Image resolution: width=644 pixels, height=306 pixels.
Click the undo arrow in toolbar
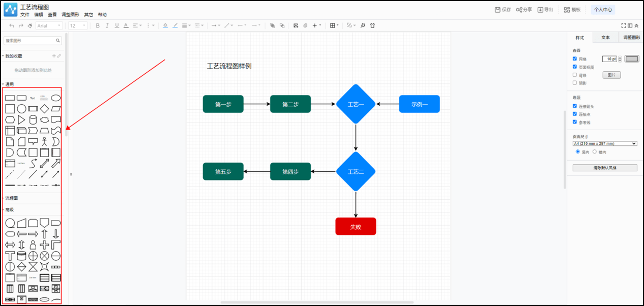(12, 25)
